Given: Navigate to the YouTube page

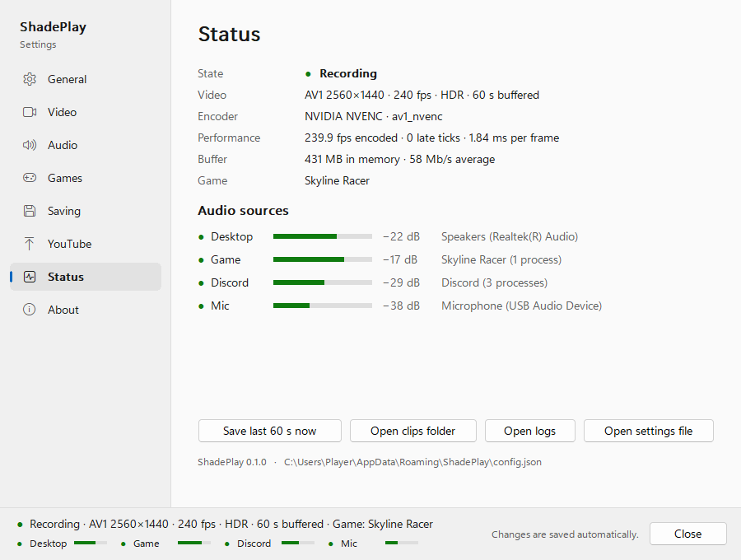Looking at the screenshot, I should pos(86,244).
